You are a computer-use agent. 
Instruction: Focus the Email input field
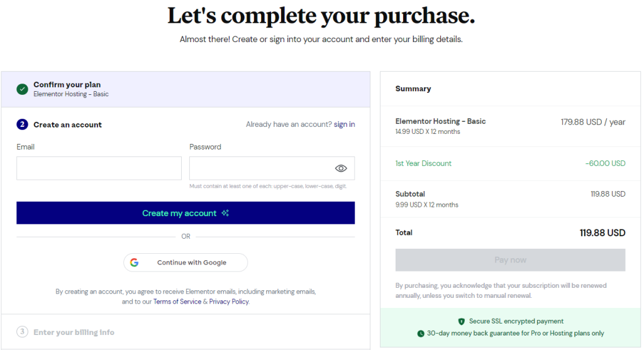(x=99, y=168)
